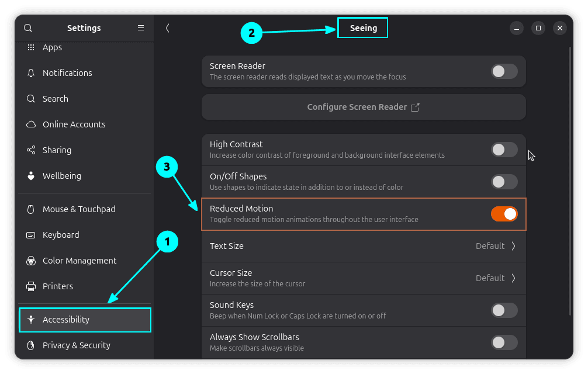The image size is (588, 374).
Task: Open Text Size options chevron
Action: coord(513,246)
